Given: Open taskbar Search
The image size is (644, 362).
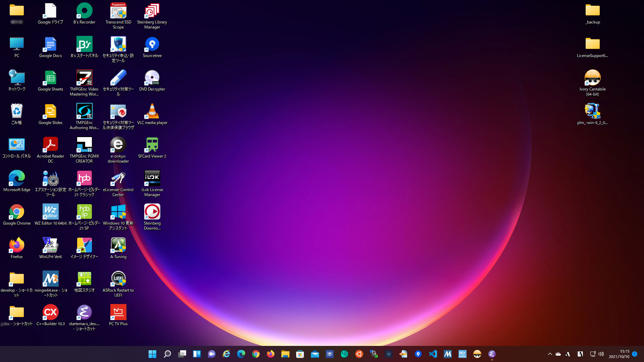Looking at the screenshot, I should (167, 354).
